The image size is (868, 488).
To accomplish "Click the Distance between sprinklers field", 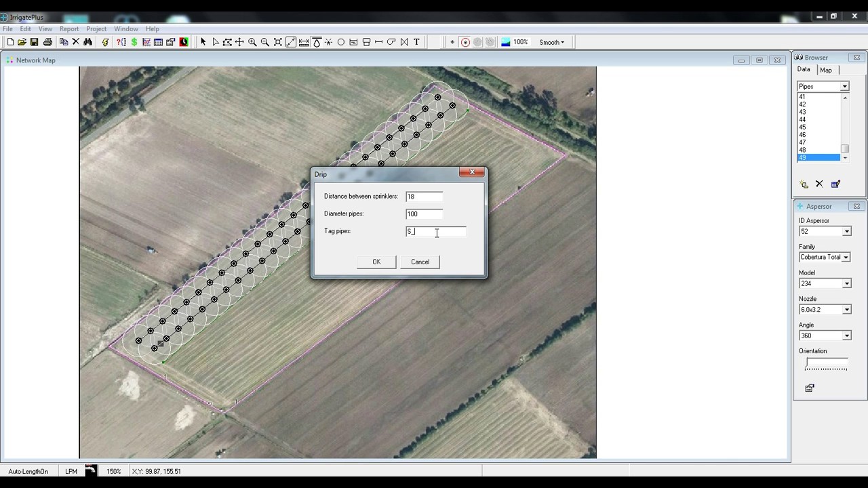I will tap(424, 197).
